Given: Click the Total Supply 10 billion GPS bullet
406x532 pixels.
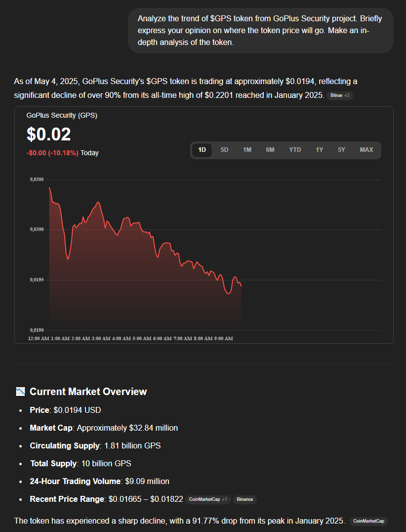Looking at the screenshot, I should coord(81,464).
